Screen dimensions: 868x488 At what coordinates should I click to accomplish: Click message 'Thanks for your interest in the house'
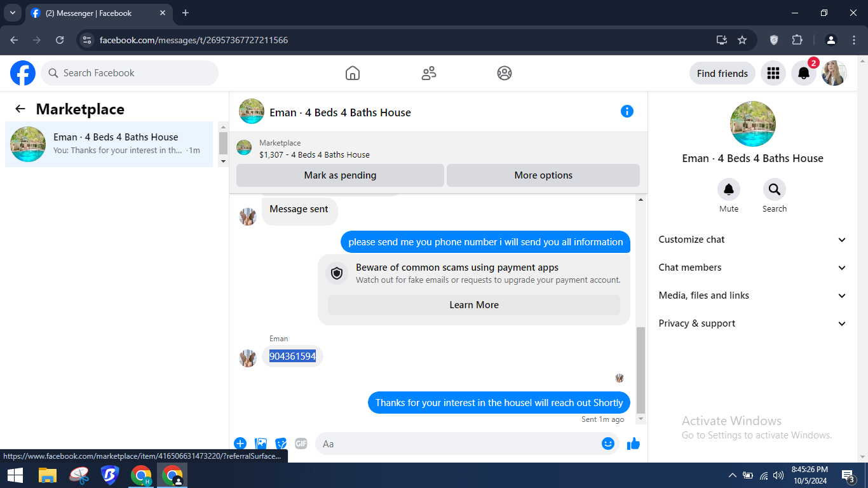(x=499, y=403)
